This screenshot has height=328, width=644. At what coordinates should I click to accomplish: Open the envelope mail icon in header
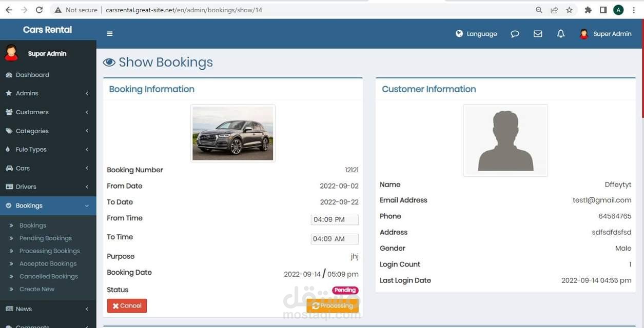click(x=538, y=34)
